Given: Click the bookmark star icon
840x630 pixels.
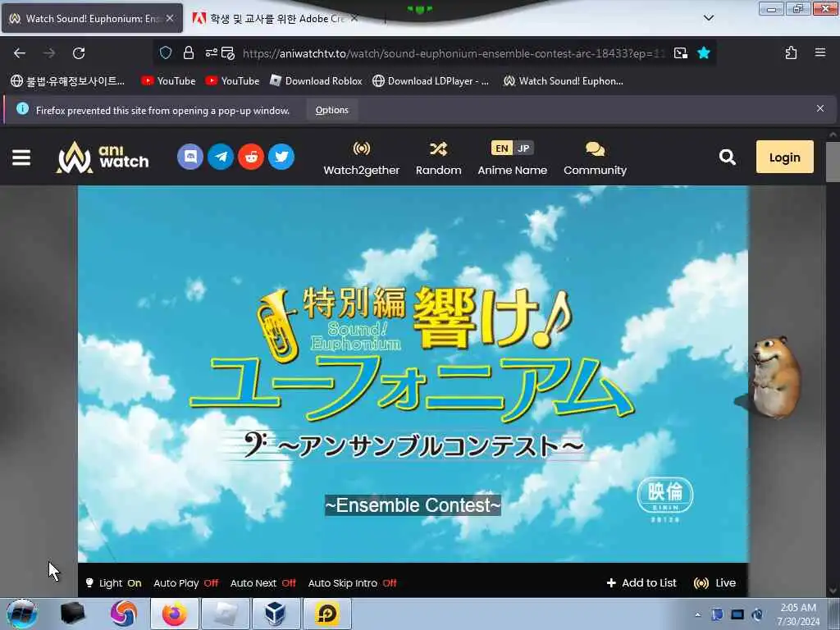Looking at the screenshot, I should 704,53.
